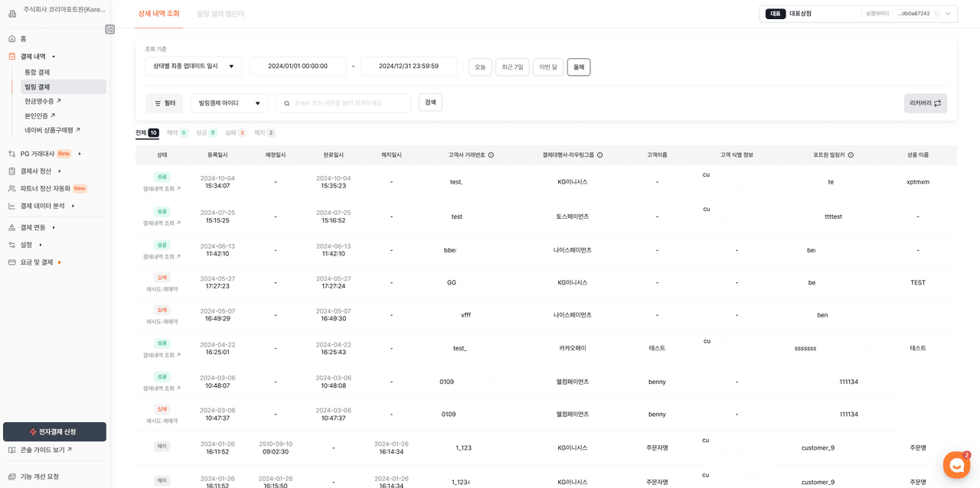
Task: Select the 이번 달 date range option
Action: (x=548, y=67)
